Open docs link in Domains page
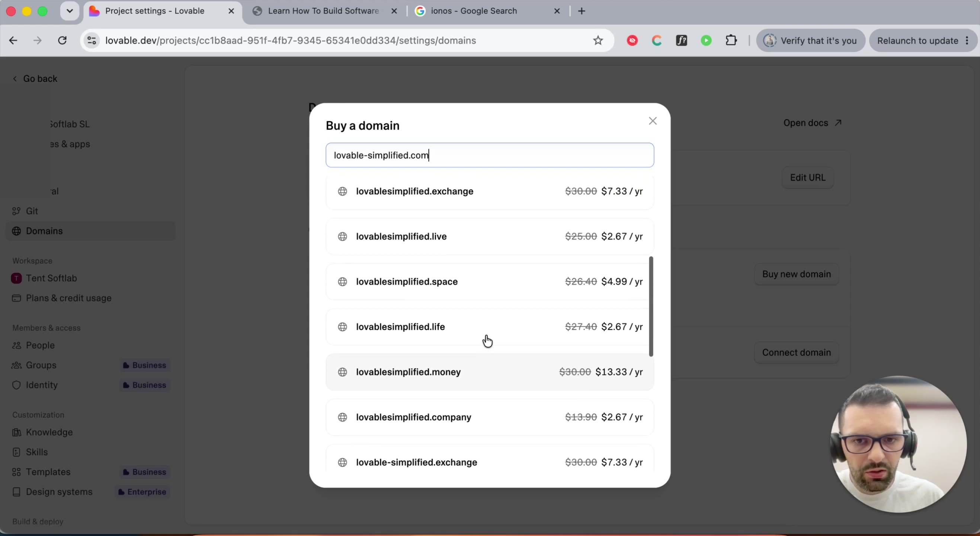 coord(813,123)
